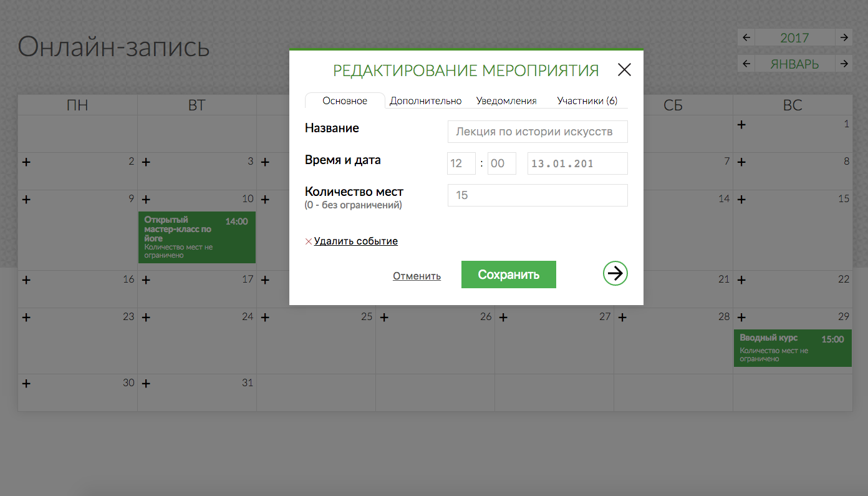Add event on January 2
Image resolution: width=868 pixels, height=496 pixels.
[x=26, y=162]
